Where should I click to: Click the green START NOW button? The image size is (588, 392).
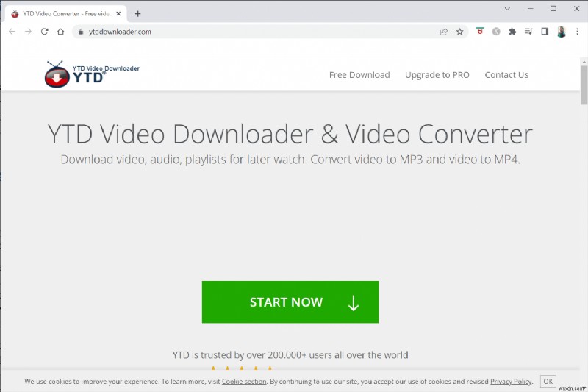[290, 302]
